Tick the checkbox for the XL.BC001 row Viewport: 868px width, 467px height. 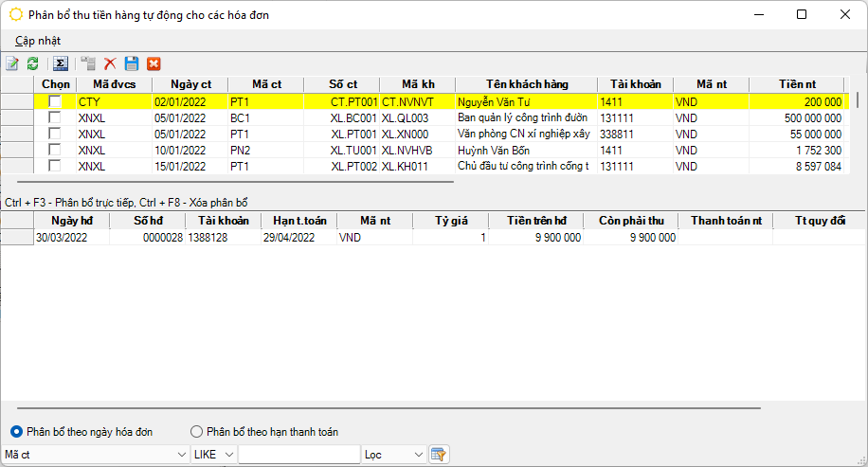55,118
